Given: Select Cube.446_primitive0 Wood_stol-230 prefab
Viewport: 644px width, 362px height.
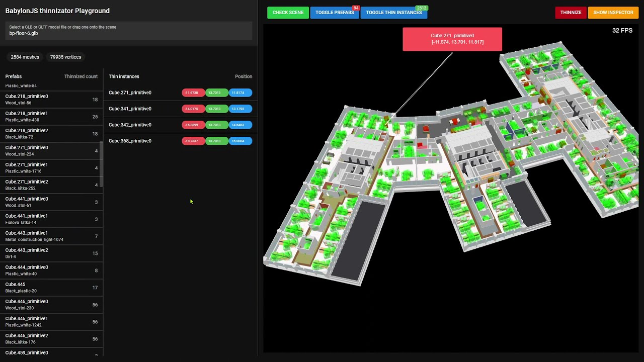Looking at the screenshot, I should (51, 305).
